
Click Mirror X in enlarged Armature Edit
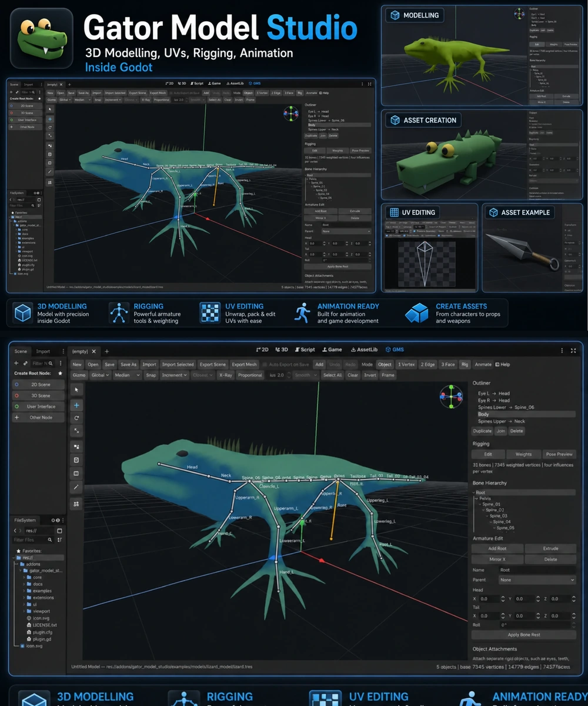pos(497,559)
